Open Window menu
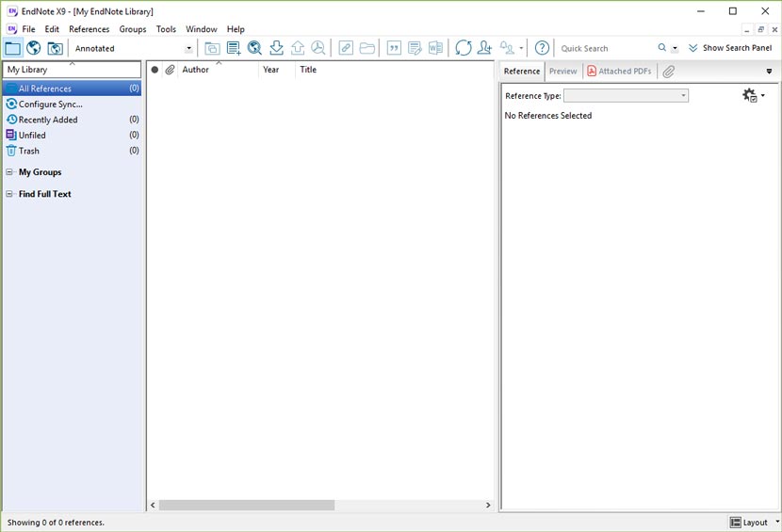Viewport: 782px width, 532px height. pyautogui.click(x=202, y=29)
